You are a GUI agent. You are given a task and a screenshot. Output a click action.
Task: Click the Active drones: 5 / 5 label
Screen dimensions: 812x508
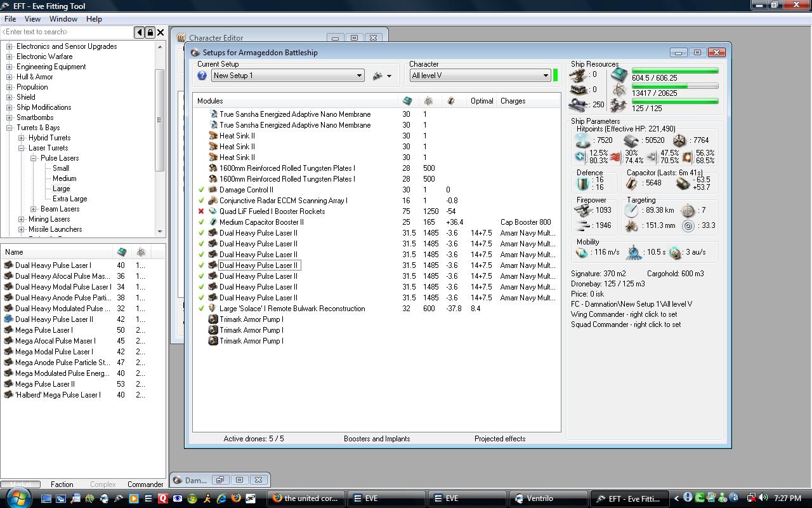254,439
